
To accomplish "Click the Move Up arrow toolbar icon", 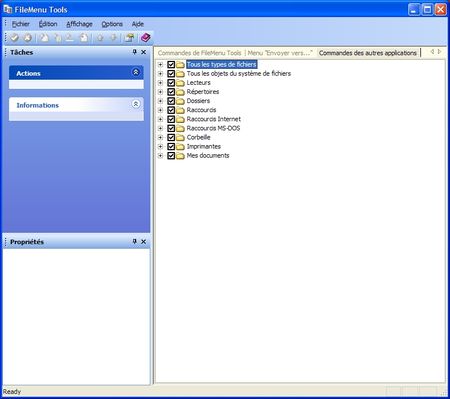I will 100,38.
